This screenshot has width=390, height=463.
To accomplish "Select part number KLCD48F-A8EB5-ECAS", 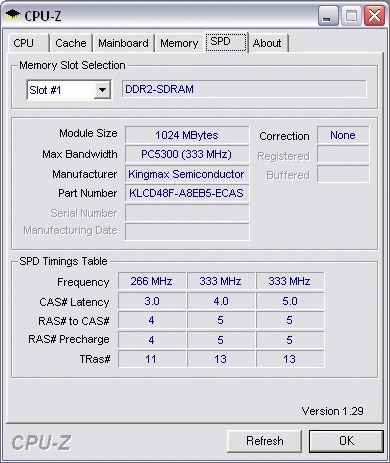I will tap(187, 193).
